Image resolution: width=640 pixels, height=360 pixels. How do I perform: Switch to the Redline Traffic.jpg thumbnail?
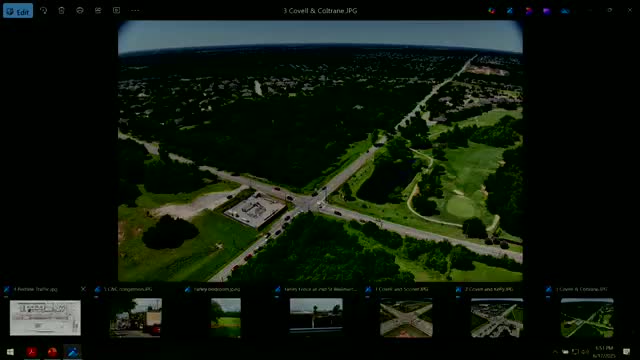(45, 318)
